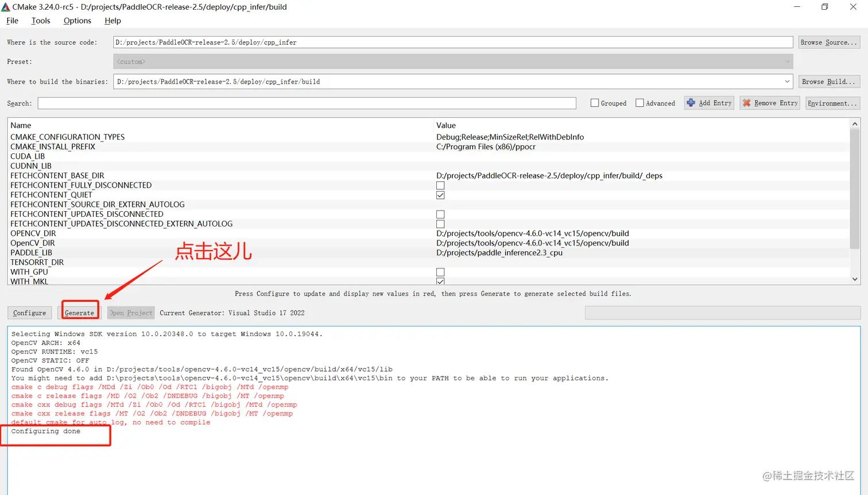Click the Browse Source button

pyautogui.click(x=829, y=42)
